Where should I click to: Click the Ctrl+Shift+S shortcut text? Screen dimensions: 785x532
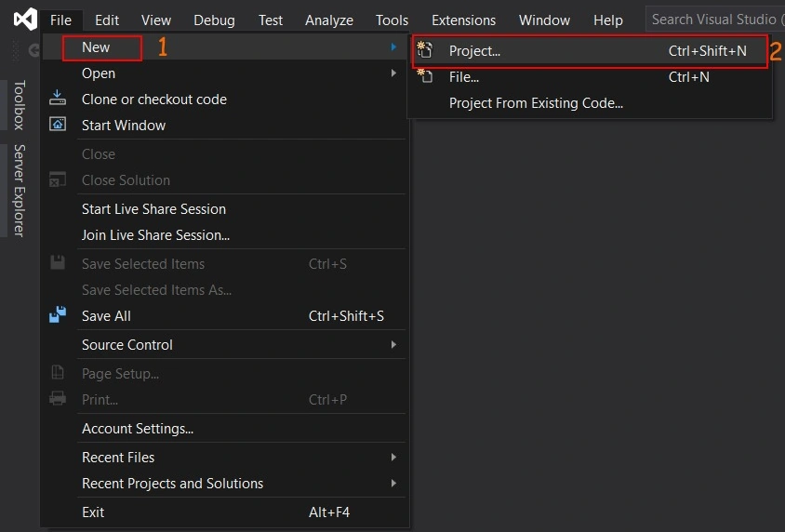pyautogui.click(x=346, y=316)
